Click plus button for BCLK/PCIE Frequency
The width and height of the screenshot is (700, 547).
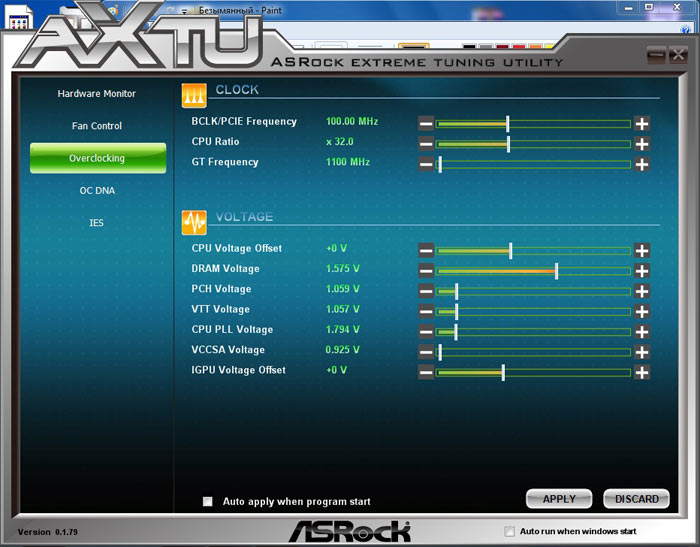tap(642, 123)
